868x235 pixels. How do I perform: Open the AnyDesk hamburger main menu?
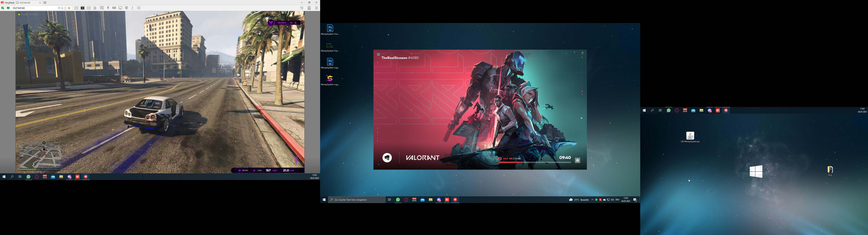point(316,8)
